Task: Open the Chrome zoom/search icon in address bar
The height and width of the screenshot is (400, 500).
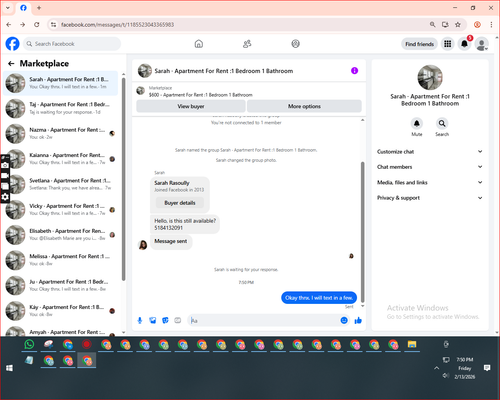Action: coord(432,24)
